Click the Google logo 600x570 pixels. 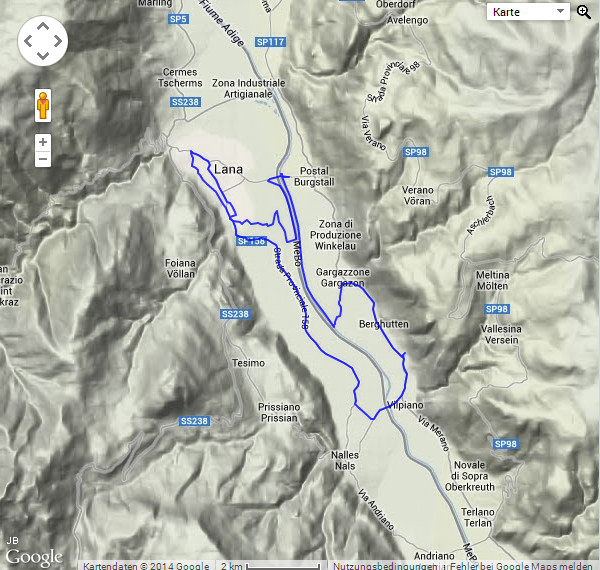(34, 557)
